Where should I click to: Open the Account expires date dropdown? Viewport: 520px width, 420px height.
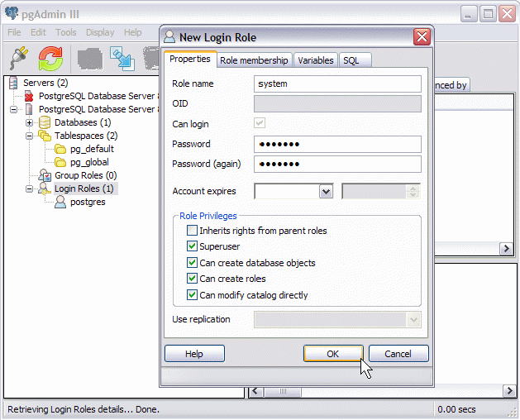click(x=326, y=192)
